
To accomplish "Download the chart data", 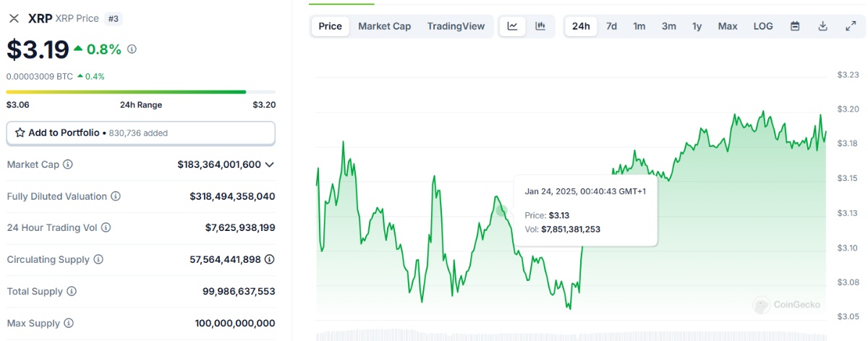I will [822, 26].
